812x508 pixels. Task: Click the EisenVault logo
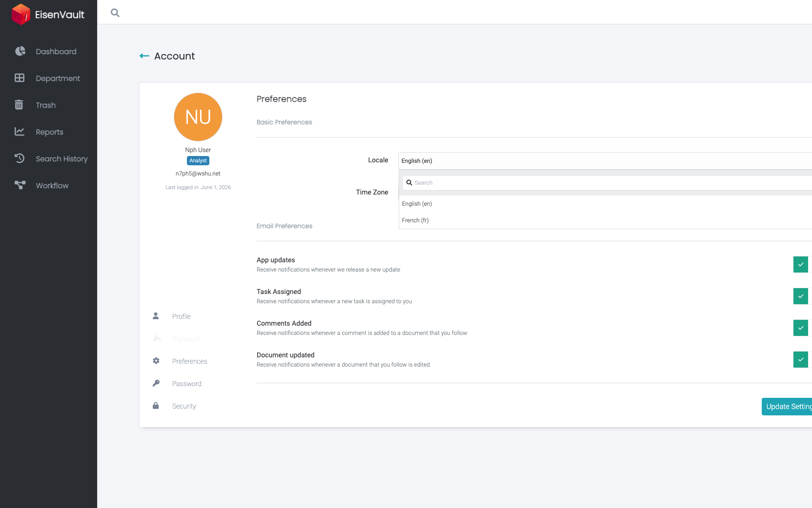point(48,14)
